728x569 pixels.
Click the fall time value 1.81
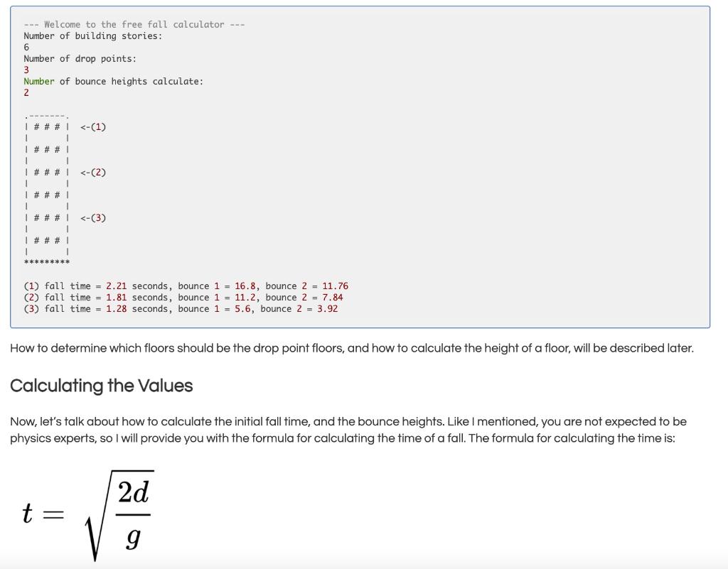click(x=116, y=297)
